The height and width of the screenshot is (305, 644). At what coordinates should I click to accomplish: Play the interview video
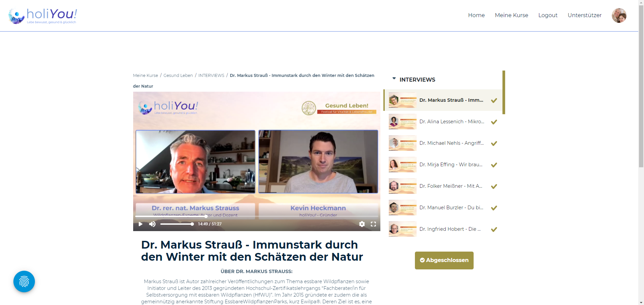141,224
